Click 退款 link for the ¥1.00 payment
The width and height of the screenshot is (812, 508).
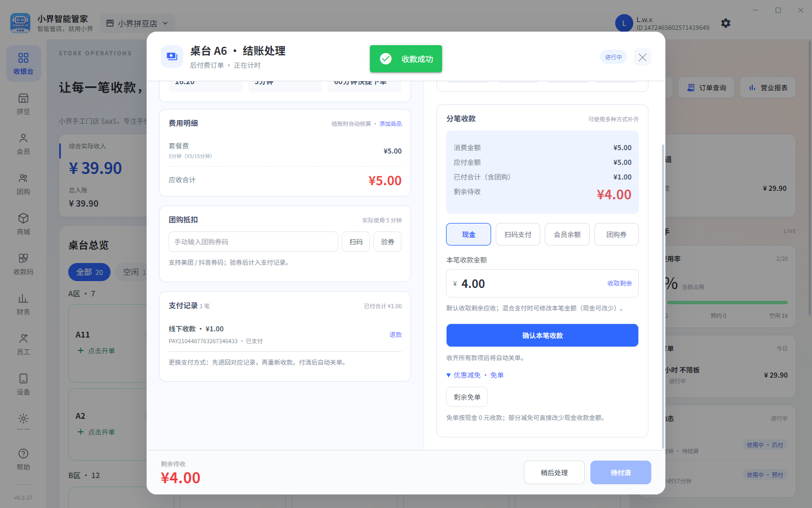click(x=395, y=335)
